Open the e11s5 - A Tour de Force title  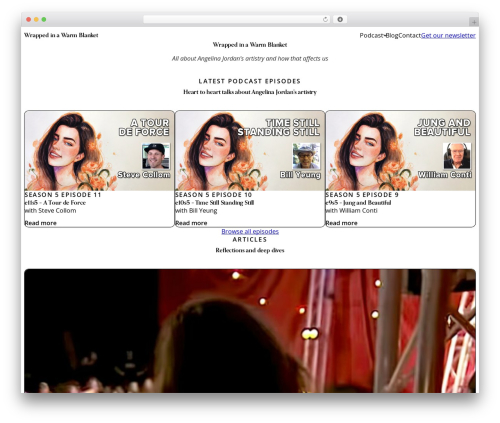tap(55, 203)
